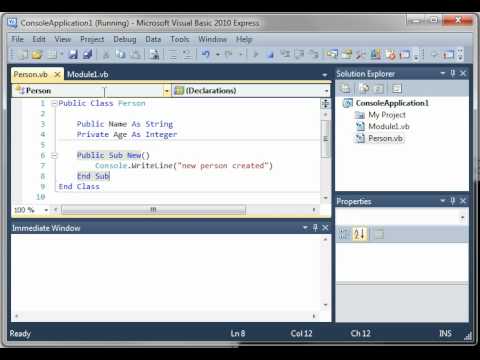The height and width of the screenshot is (360, 480).
Task: Click the Cut scissors icon
Action: tap(106, 54)
